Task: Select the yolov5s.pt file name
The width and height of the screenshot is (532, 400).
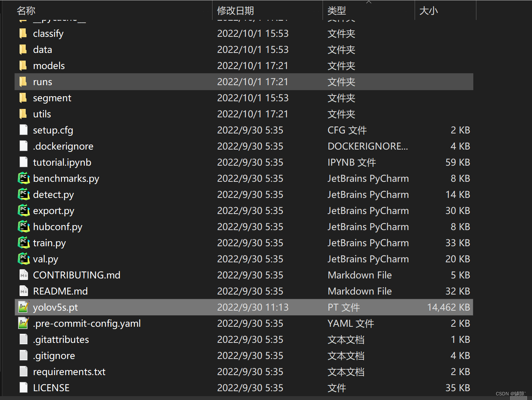Action: (55, 308)
